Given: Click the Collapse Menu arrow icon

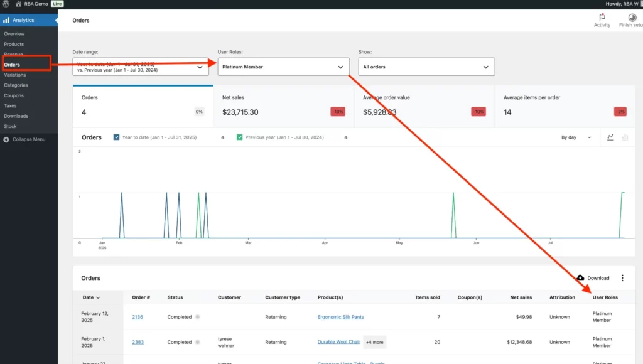Looking at the screenshot, I should 6,139.
